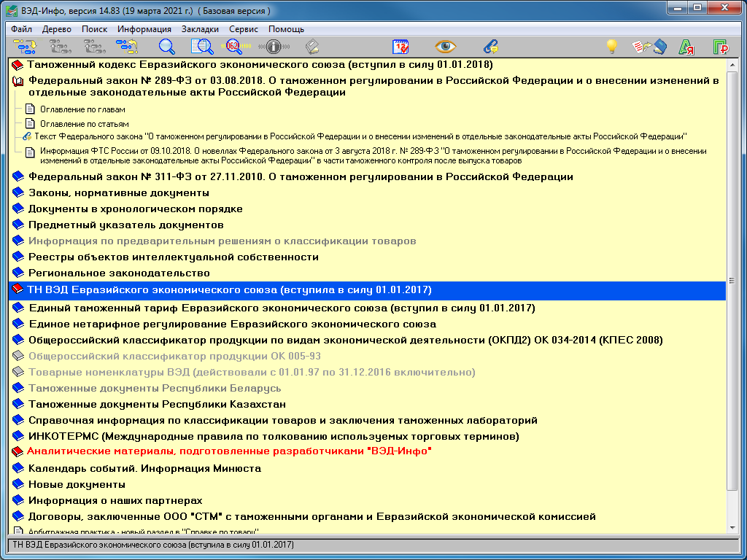
Task: Select 'Единый таможенный тариф' tree item
Action: click(x=281, y=308)
